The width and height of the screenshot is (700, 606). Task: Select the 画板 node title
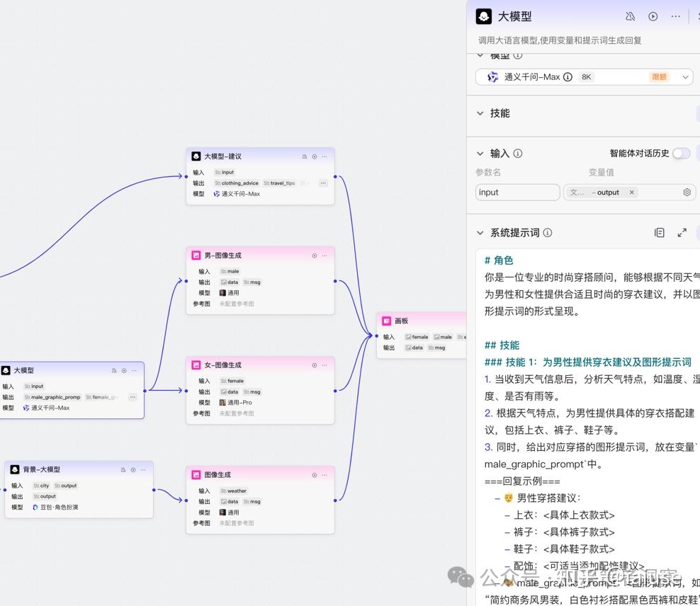(401, 321)
